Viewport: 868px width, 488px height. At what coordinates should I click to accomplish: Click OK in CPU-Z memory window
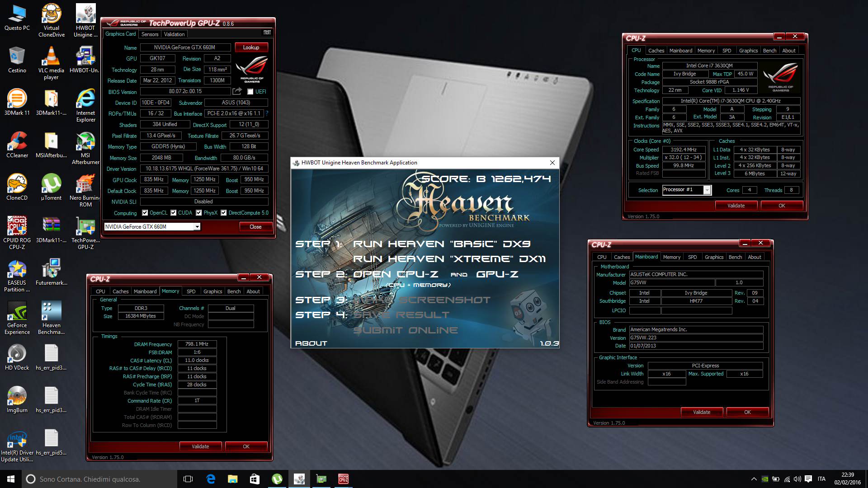click(x=246, y=446)
